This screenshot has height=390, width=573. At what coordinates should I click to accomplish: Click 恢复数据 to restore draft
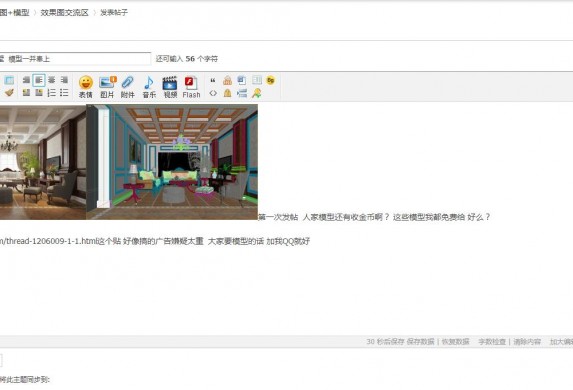(455, 342)
